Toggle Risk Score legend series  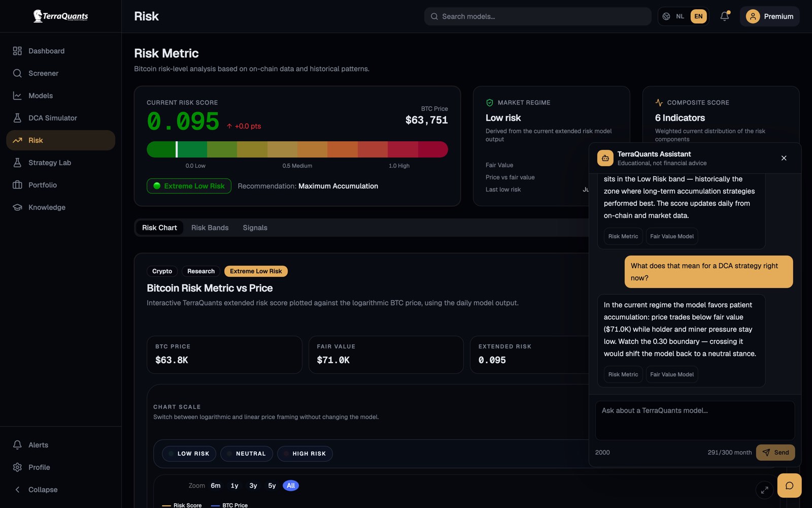click(x=182, y=505)
